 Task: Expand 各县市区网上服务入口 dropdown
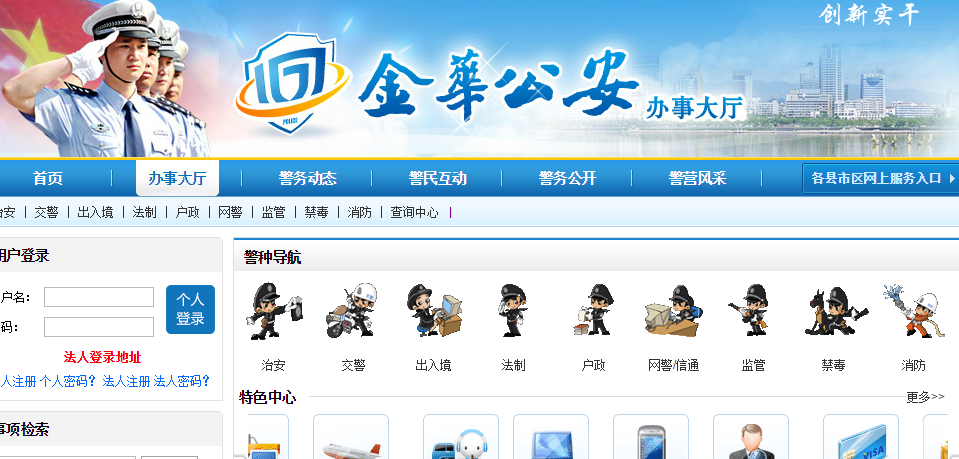(x=881, y=178)
